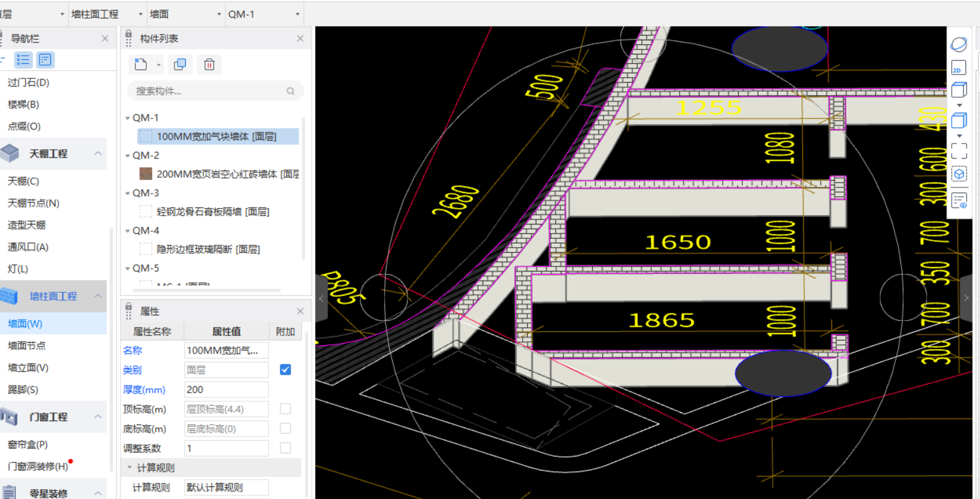Open the 3D view cube icon
The image size is (980, 499).
[959, 90]
